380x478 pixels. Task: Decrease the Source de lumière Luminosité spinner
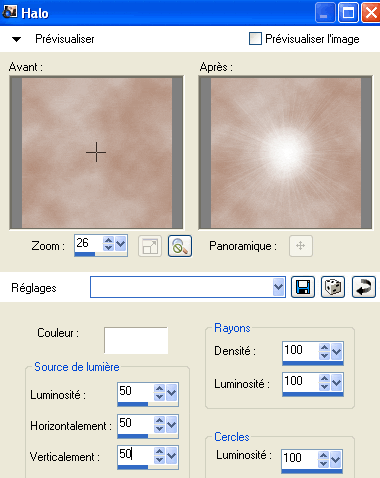tap(159, 397)
